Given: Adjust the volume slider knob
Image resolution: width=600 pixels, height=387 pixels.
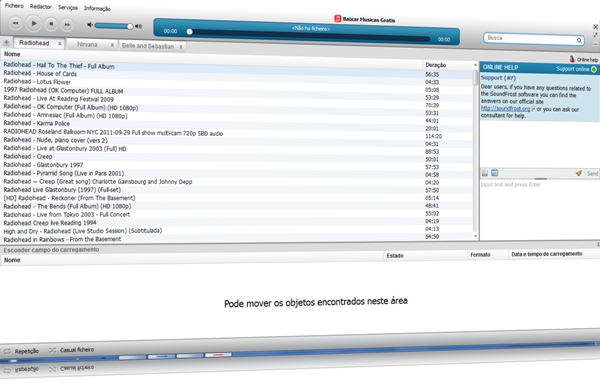Looking at the screenshot, I should point(130,26).
